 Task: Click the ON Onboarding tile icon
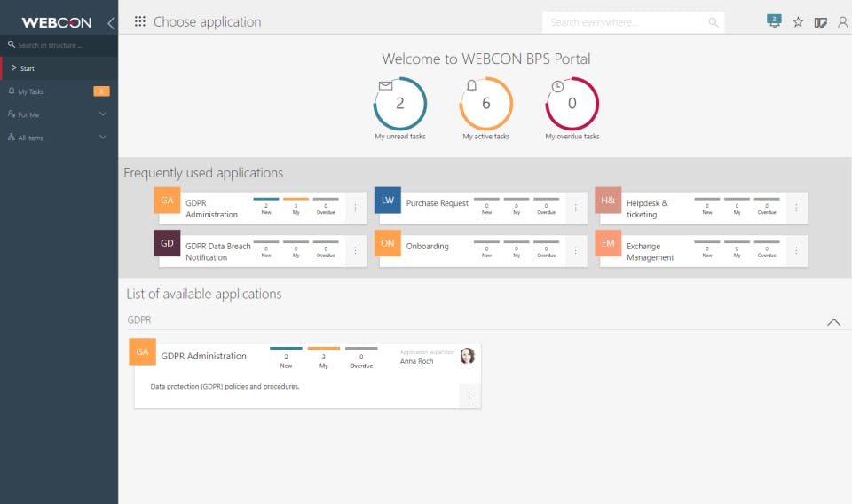388,243
